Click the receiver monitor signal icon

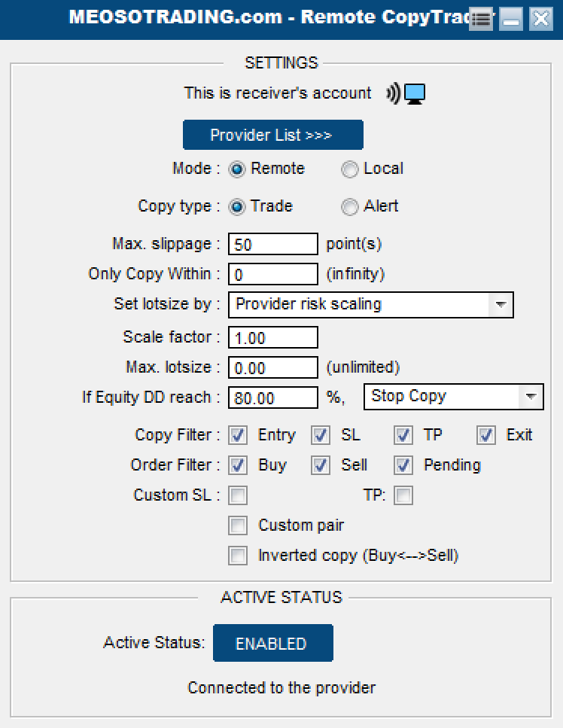click(x=406, y=93)
